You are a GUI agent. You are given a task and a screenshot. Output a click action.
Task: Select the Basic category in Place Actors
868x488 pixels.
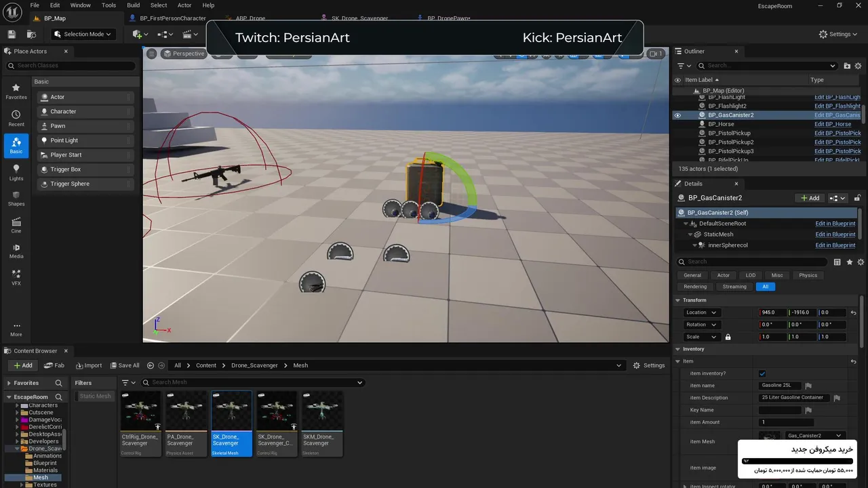tap(16, 145)
